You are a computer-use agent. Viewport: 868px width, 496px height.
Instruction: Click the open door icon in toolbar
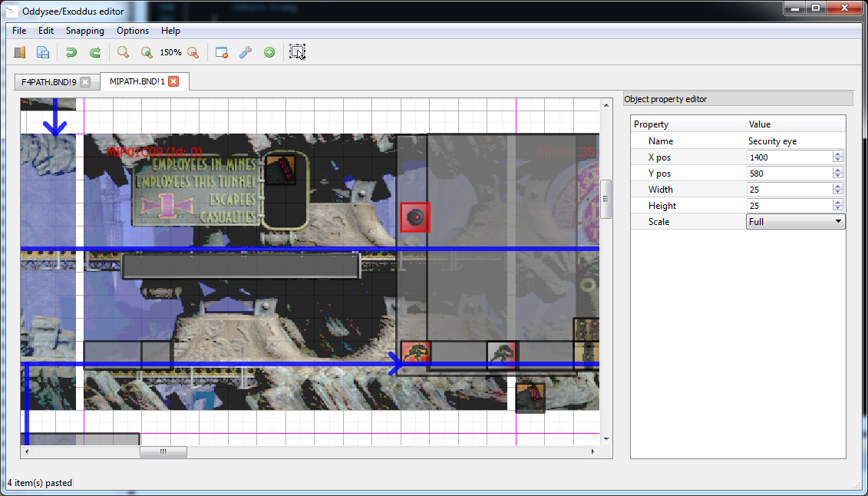(x=20, y=52)
